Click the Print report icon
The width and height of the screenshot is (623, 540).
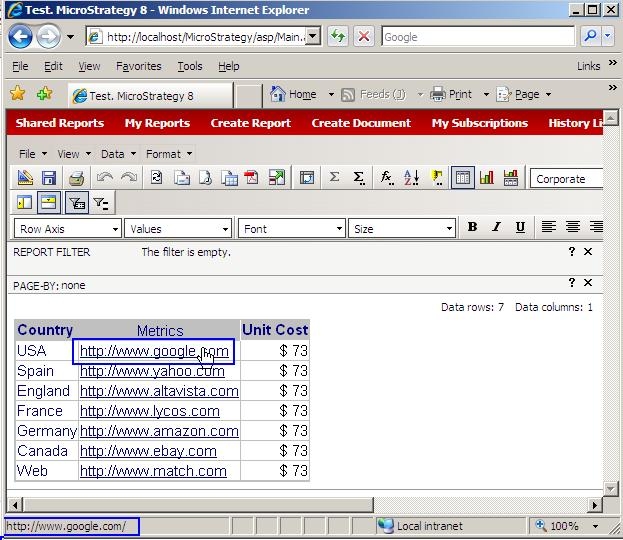click(75, 178)
